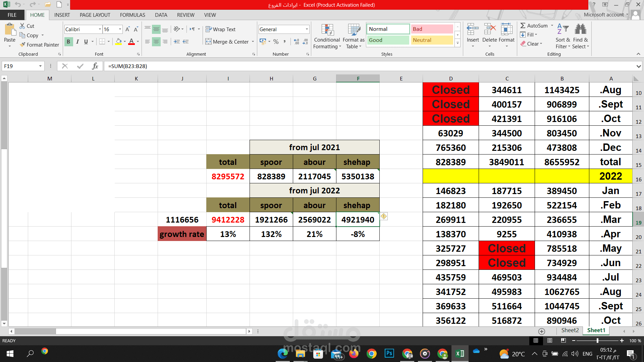Toggle Italic formatting

click(x=77, y=42)
